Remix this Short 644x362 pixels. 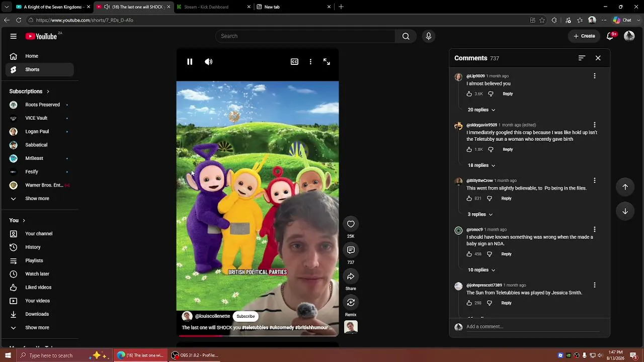coord(351,303)
